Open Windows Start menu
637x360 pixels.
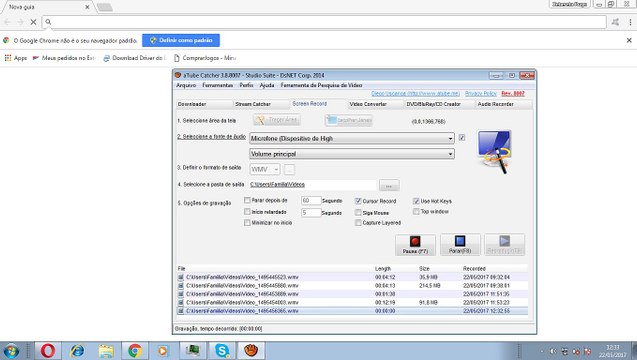click(11, 351)
